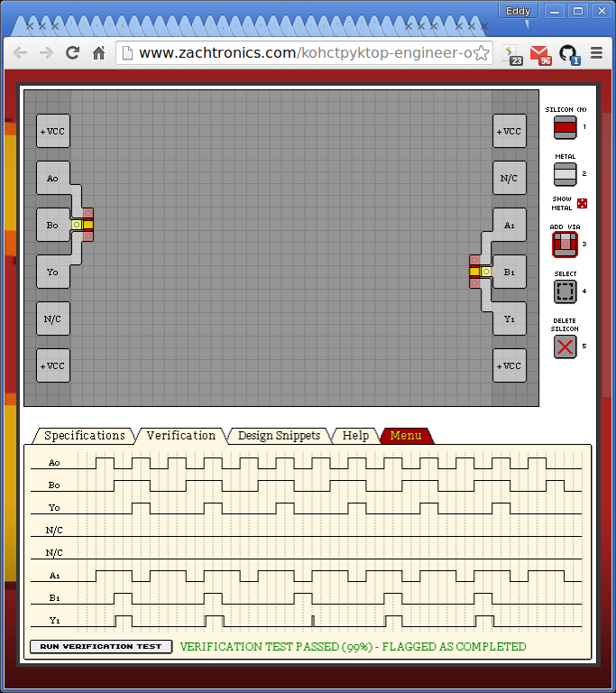Click the browser home icon
Image resolution: width=616 pixels, height=693 pixels.
tap(99, 53)
